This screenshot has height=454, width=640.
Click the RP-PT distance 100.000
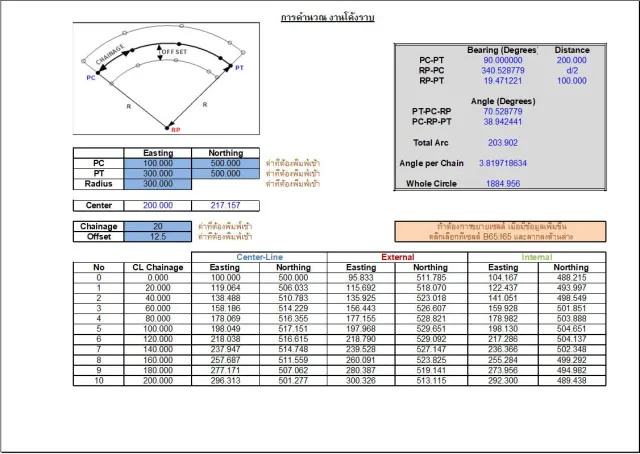(571, 80)
